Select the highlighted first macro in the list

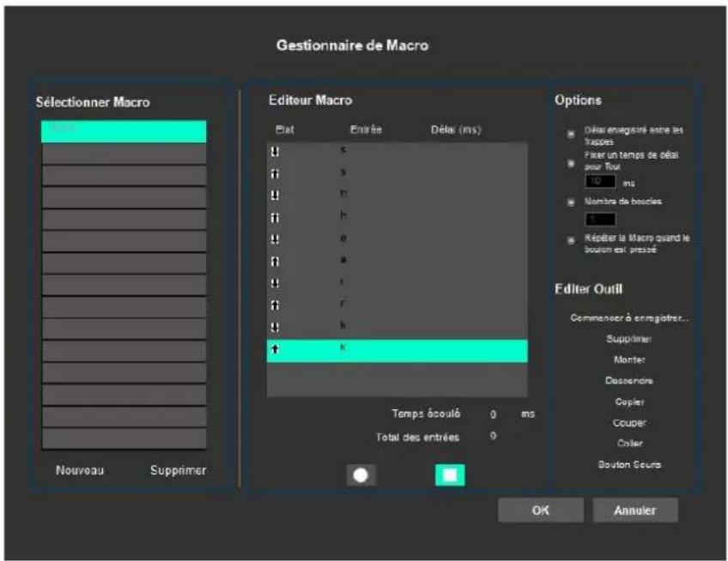(124, 131)
